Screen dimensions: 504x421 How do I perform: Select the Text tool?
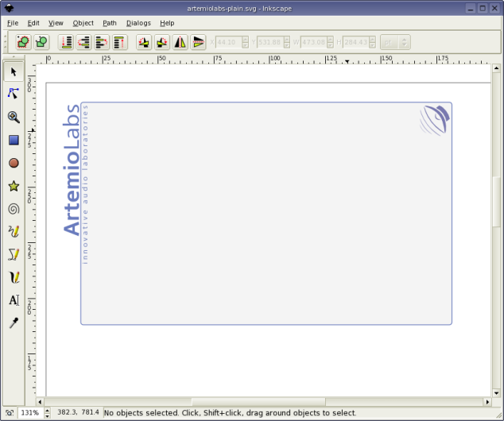[14, 300]
